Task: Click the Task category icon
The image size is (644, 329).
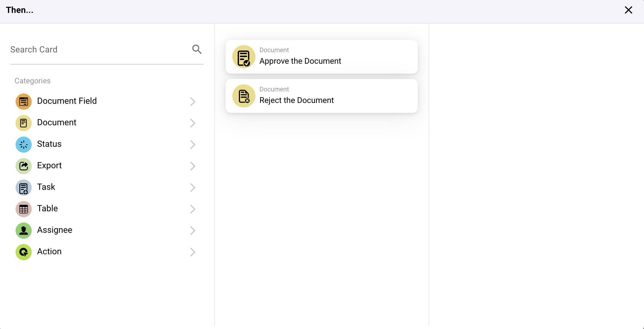Action: [x=24, y=188]
